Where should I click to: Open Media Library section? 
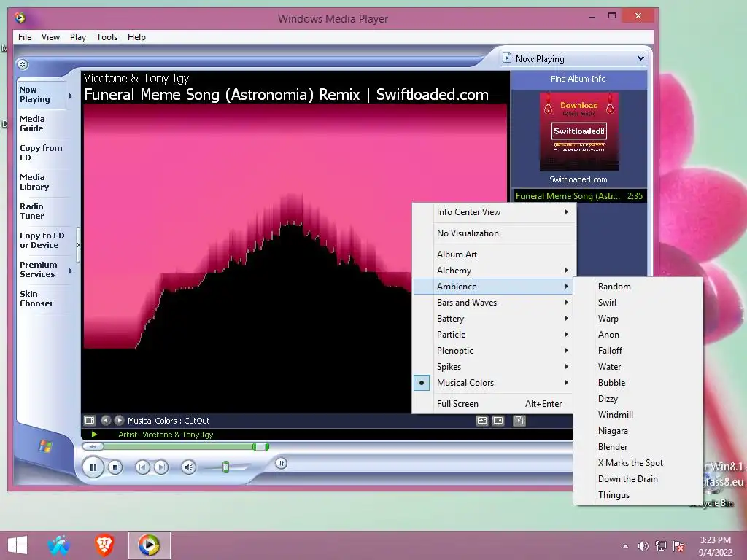pos(34,182)
